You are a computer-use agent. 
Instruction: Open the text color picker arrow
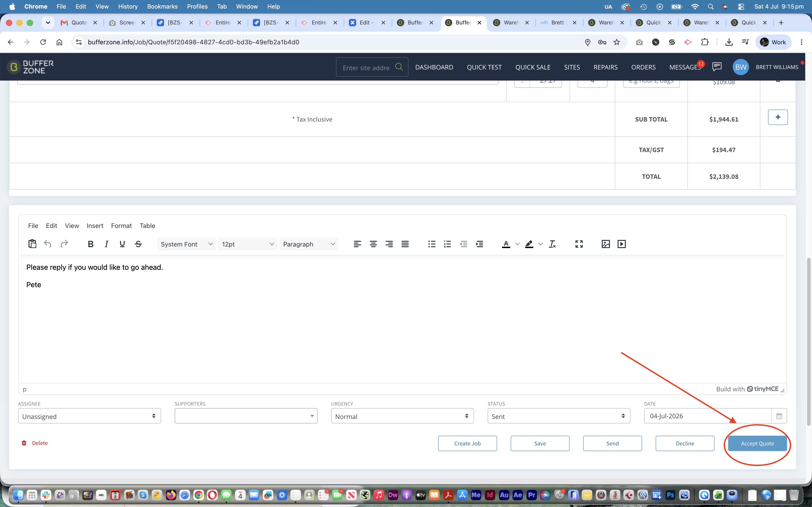click(x=517, y=244)
